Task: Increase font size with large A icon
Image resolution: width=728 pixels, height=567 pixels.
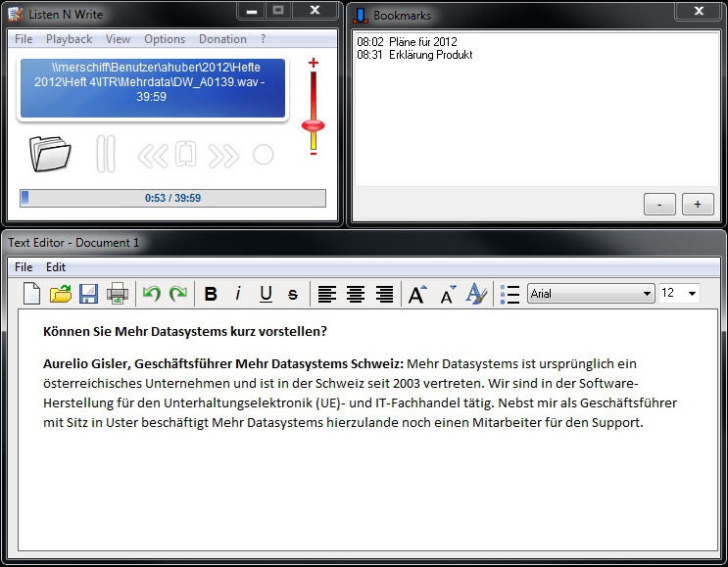Action: tap(417, 294)
